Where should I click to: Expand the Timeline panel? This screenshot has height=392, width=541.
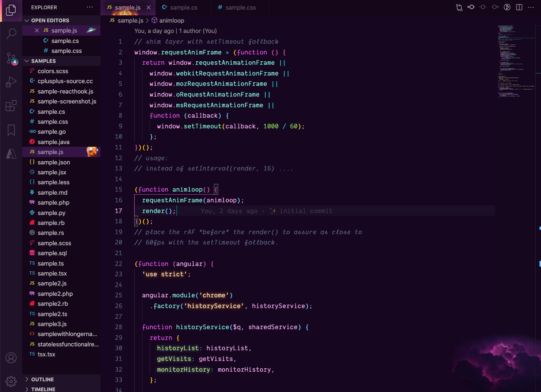click(43, 389)
